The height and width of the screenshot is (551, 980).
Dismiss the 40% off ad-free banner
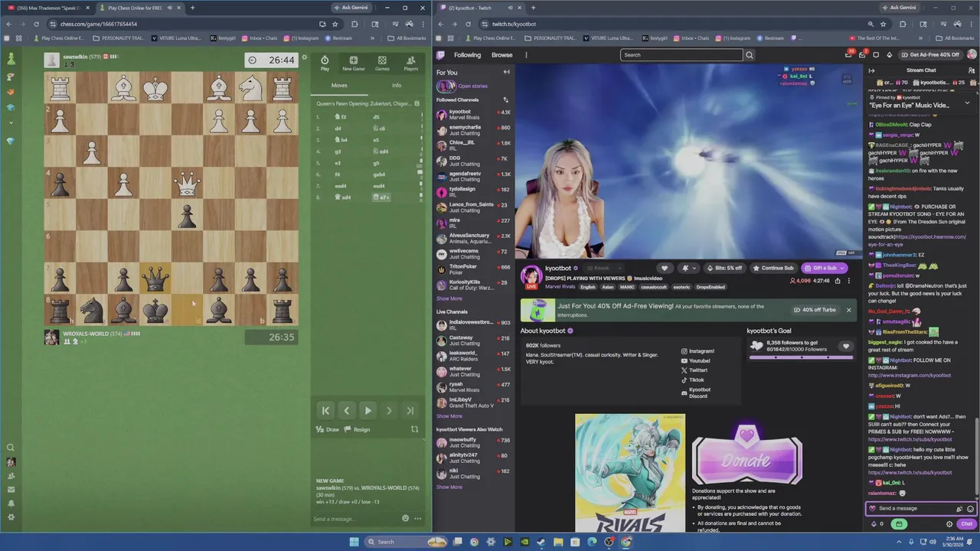(x=848, y=310)
